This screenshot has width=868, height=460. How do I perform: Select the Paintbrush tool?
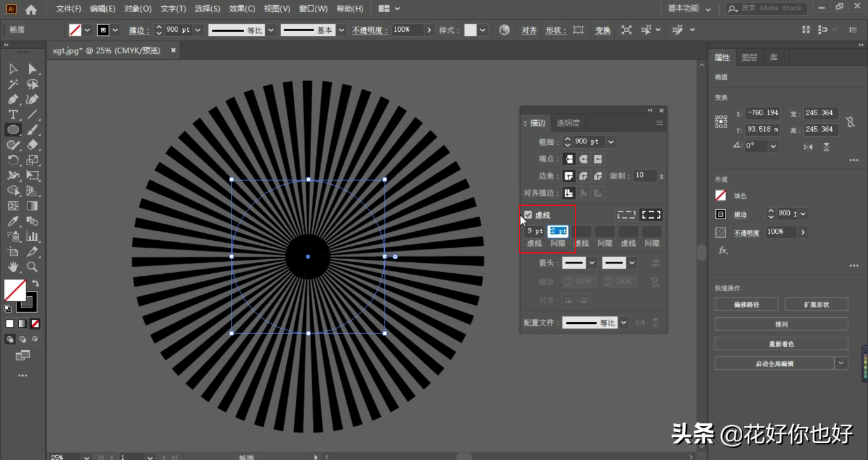pyautogui.click(x=32, y=130)
